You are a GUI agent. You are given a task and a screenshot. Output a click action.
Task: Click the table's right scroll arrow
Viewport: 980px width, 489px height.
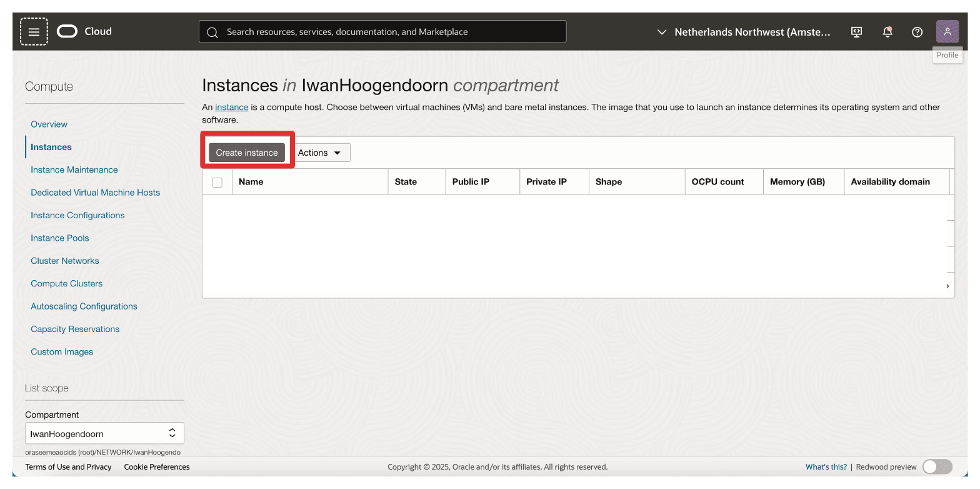click(948, 286)
